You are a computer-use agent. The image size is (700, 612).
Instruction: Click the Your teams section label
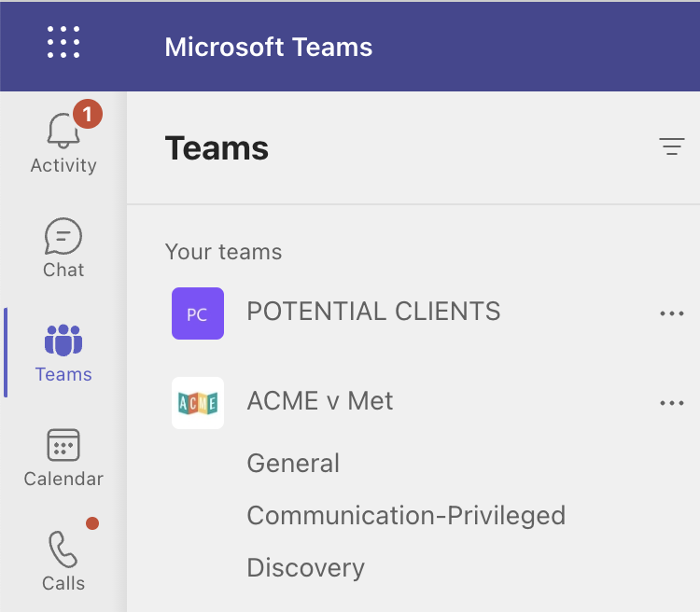click(223, 252)
